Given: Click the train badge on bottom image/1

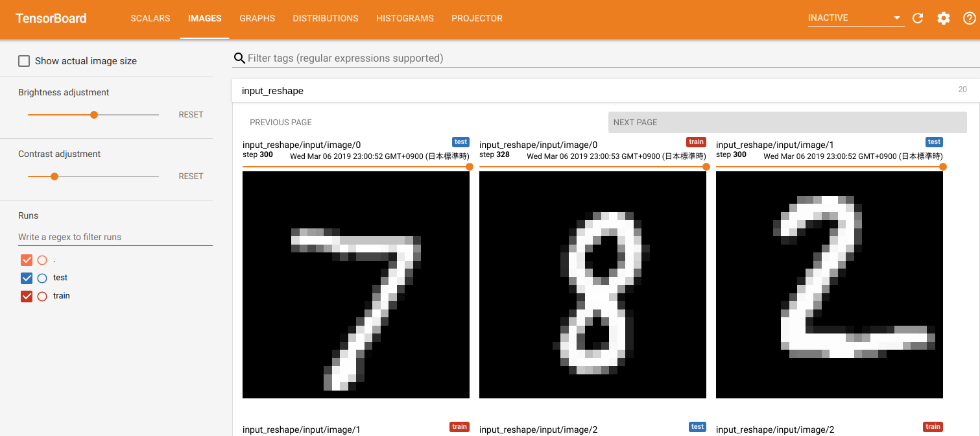Looking at the screenshot, I should point(459,427).
